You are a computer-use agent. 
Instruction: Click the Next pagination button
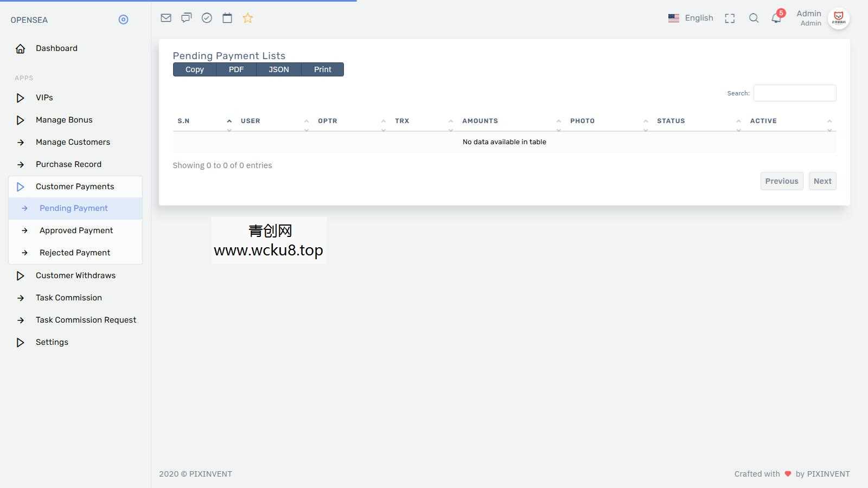coord(822,181)
